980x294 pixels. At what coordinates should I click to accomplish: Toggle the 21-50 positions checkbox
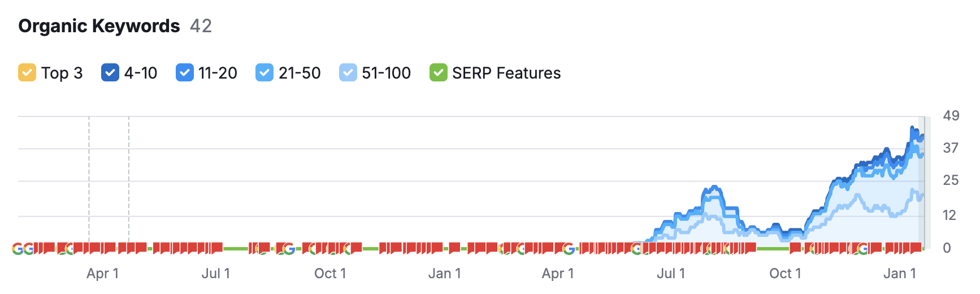click(x=264, y=73)
